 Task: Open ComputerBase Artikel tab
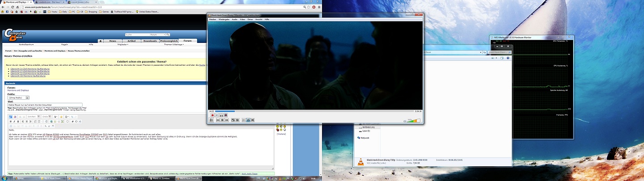point(131,41)
